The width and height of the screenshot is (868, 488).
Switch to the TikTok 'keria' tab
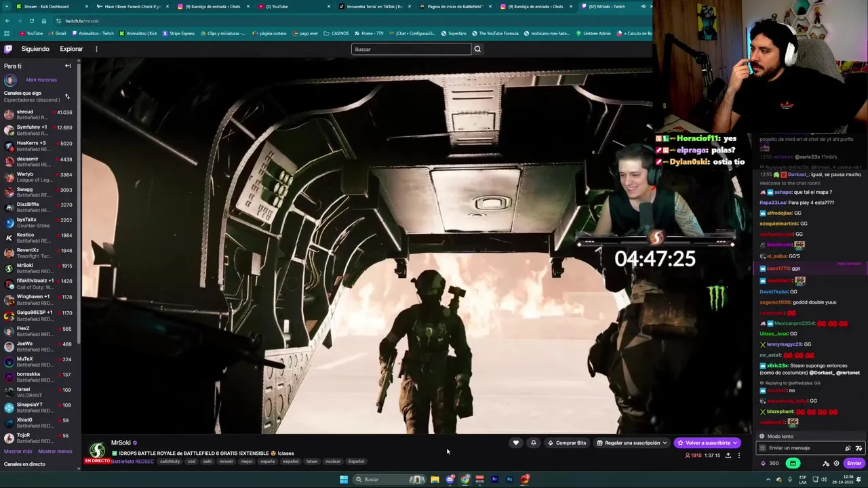(x=374, y=6)
